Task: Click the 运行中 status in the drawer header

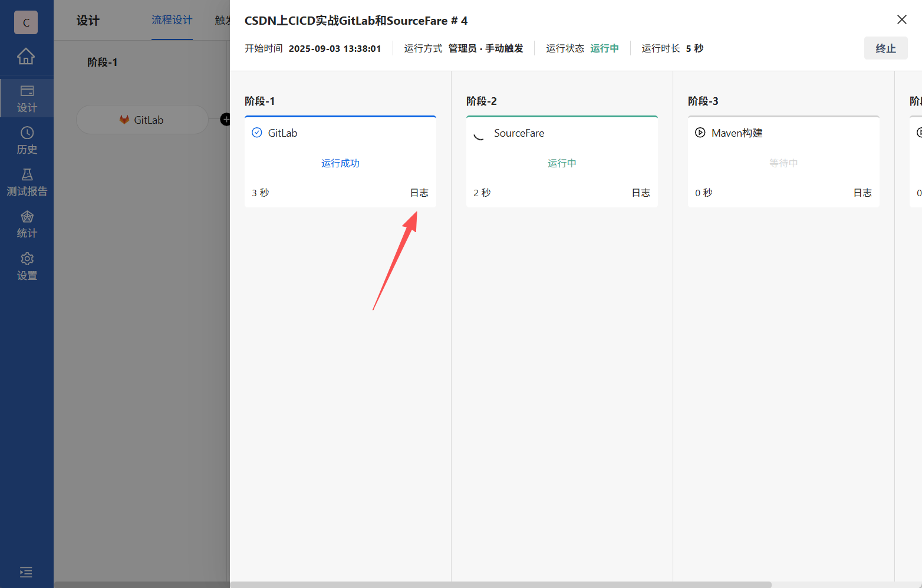Action: pos(605,48)
